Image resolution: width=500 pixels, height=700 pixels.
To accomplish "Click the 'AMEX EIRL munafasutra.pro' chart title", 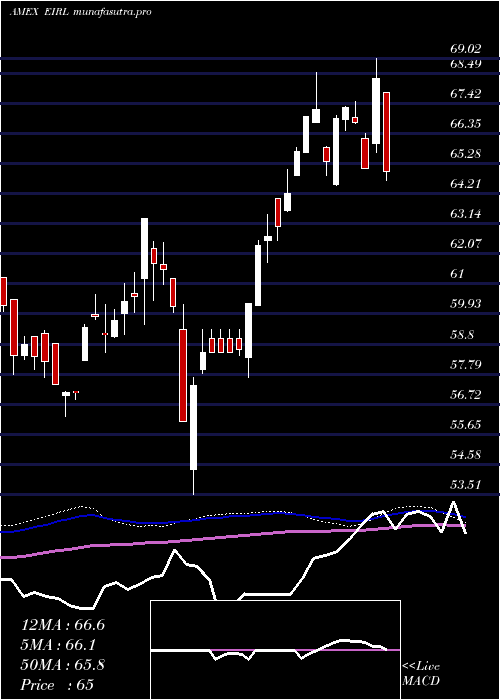I will (x=80, y=12).
